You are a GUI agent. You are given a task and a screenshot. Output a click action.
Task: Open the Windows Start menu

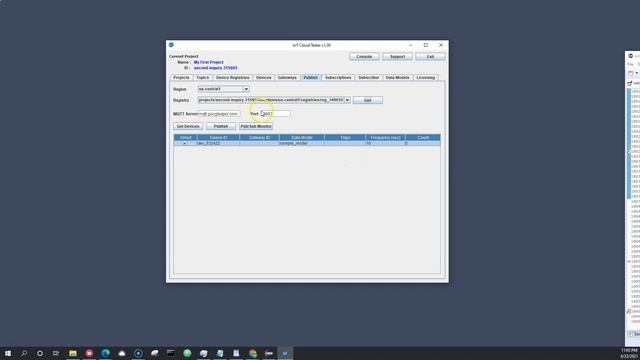[8, 353]
